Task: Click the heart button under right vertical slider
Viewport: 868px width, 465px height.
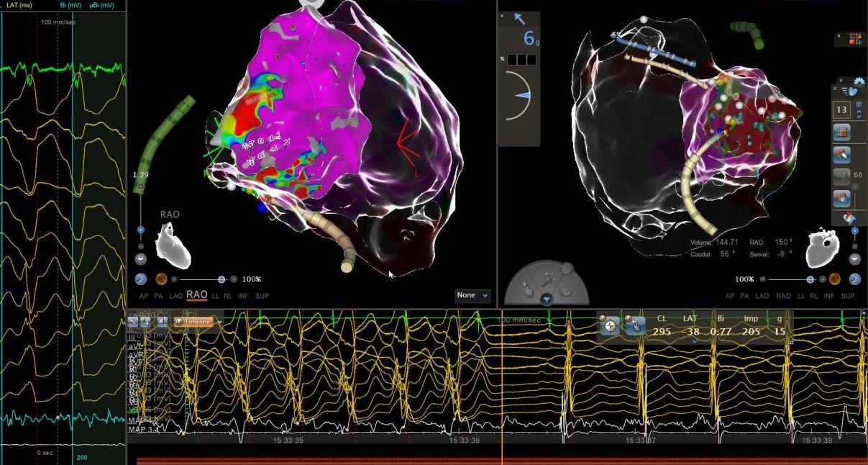Action: [854, 259]
